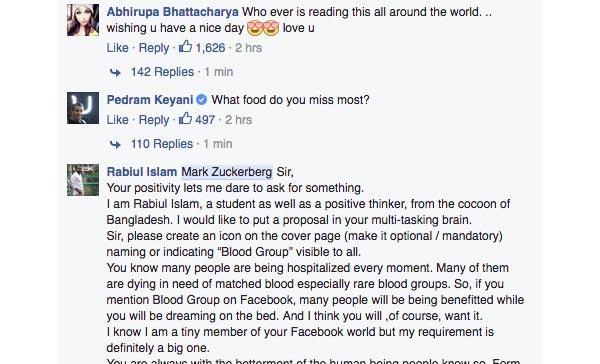
Task: Click reply arrow icon beside 110 Replies
Action: (x=115, y=144)
